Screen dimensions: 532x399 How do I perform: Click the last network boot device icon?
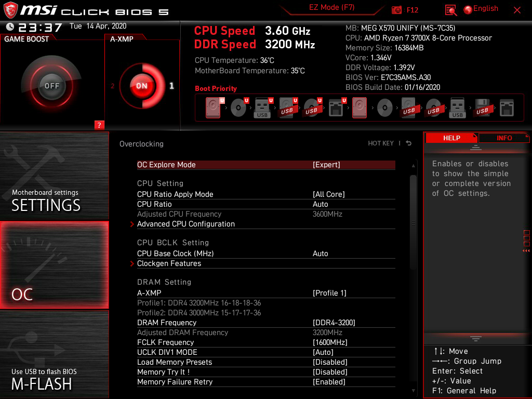[507, 108]
